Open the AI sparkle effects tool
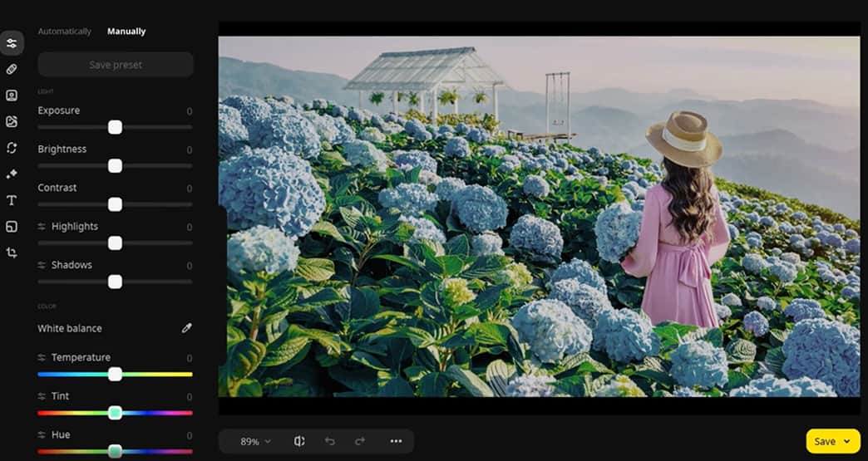868x461 pixels. pyautogui.click(x=12, y=174)
